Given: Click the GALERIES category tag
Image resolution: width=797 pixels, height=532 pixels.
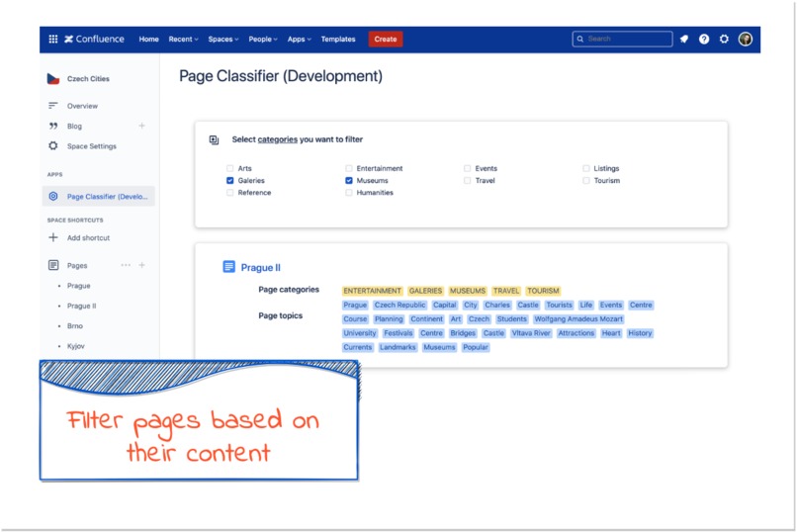Looking at the screenshot, I should 425,291.
